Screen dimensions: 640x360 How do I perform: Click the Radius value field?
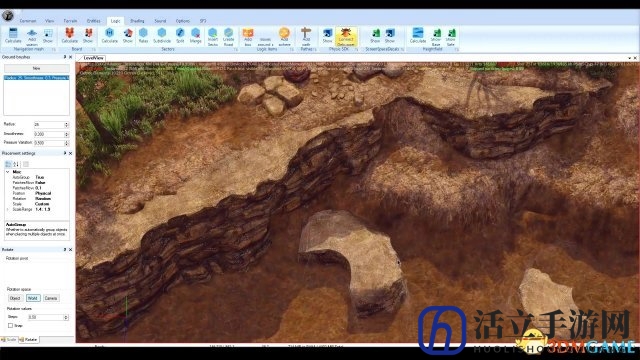click(49, 124)
